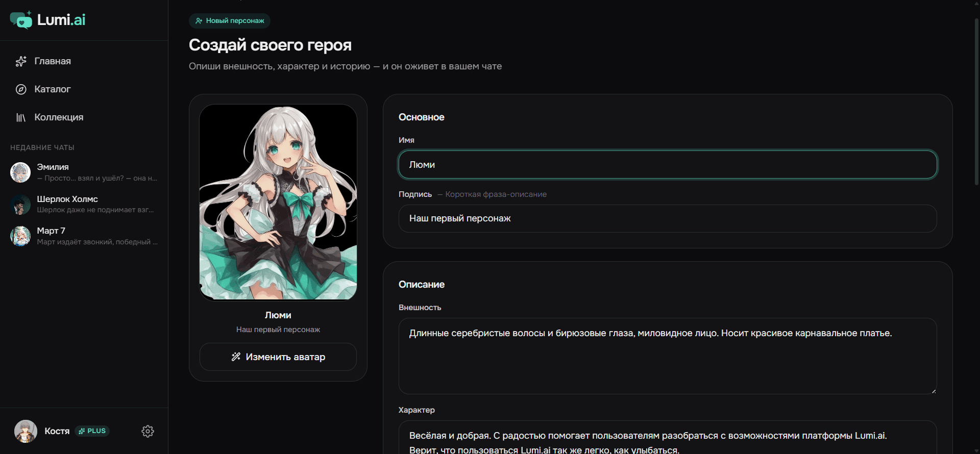Click the Внешность field label

pos(420,308)
